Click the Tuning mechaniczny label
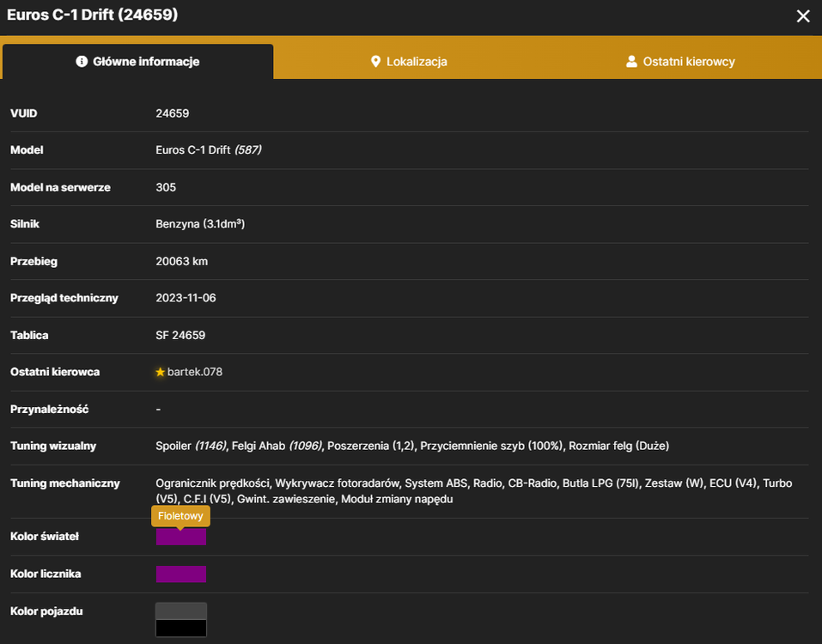822x644 pixels. 65,483
